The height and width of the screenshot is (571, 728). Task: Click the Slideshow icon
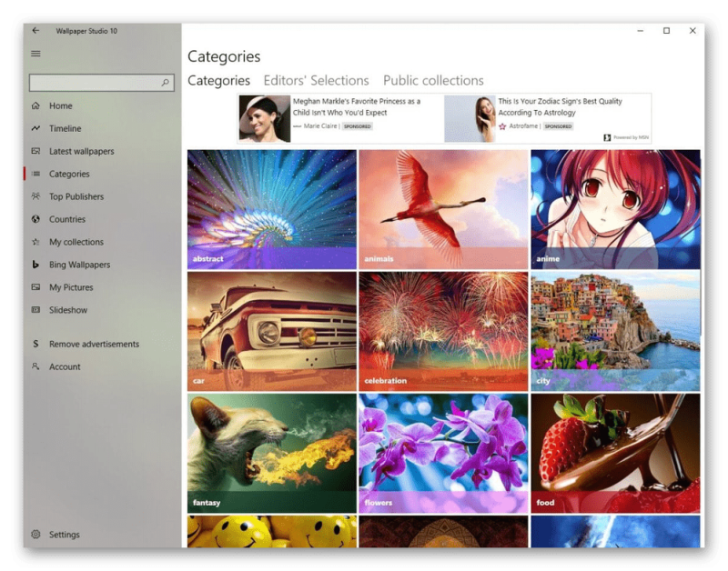point(35,310)
